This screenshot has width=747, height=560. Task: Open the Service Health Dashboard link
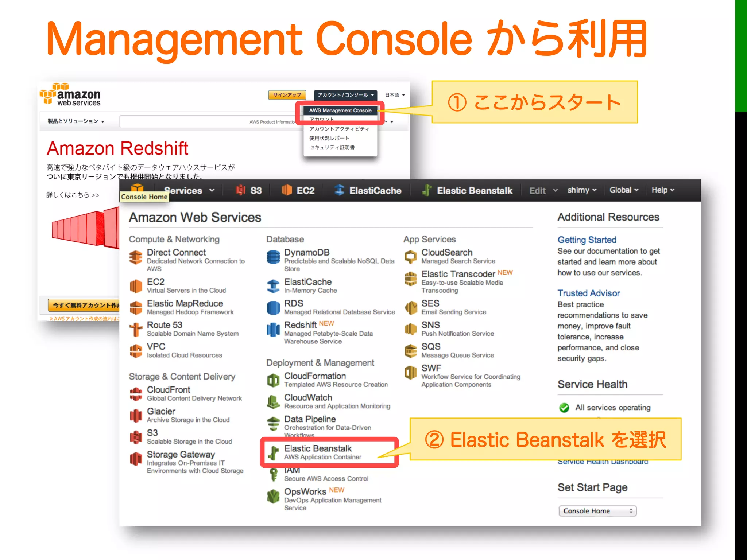click(x=603, y=462)
